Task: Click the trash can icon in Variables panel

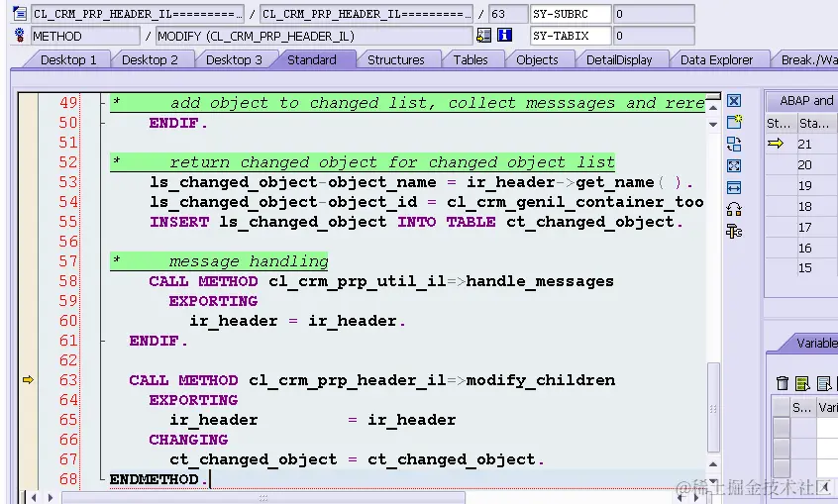Action: point(783,382)
